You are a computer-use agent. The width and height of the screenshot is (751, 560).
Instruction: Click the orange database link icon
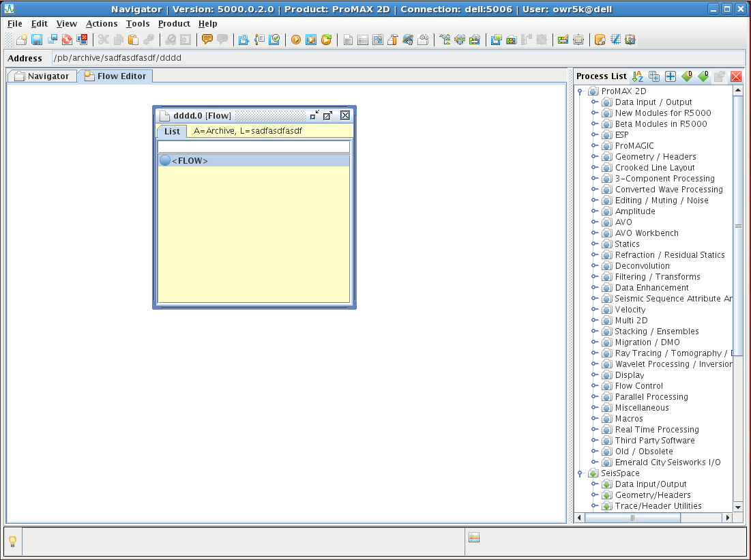click(600, 40)
